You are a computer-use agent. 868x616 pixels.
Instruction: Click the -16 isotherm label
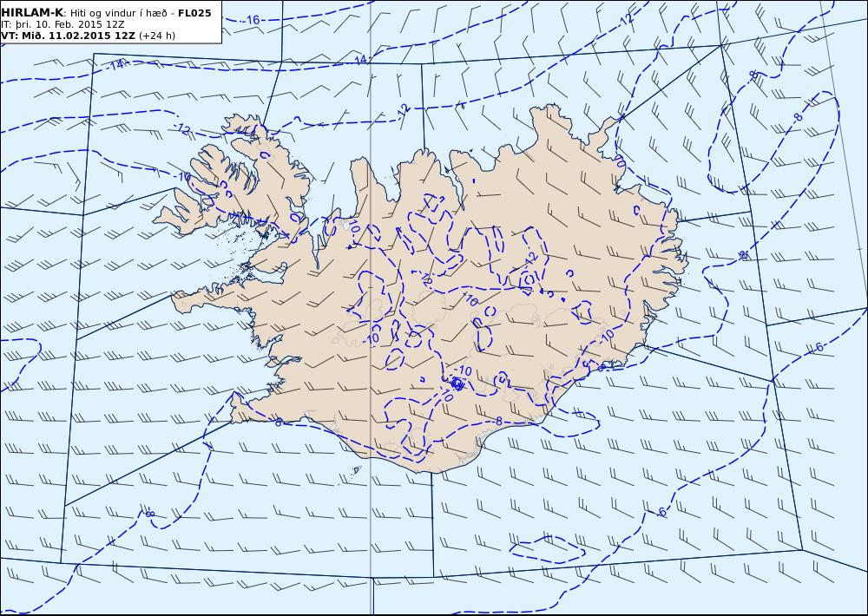[252, 20]
